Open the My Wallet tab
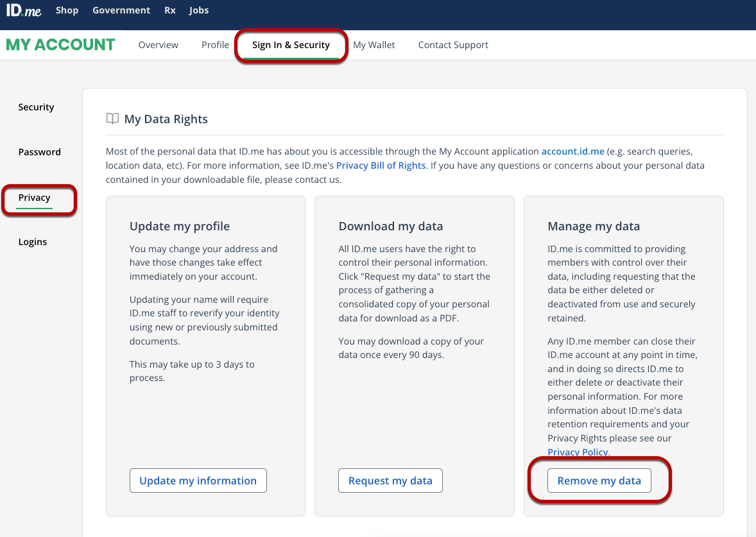This screenshot has height=537, width=756. (374, 45)
